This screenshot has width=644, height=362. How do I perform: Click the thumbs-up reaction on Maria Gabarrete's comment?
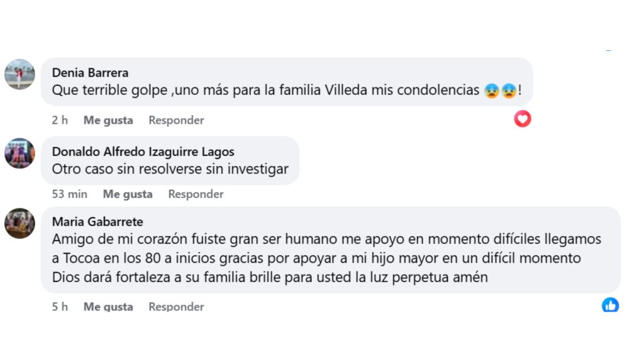pyautogui.click(x=609, y=306)
